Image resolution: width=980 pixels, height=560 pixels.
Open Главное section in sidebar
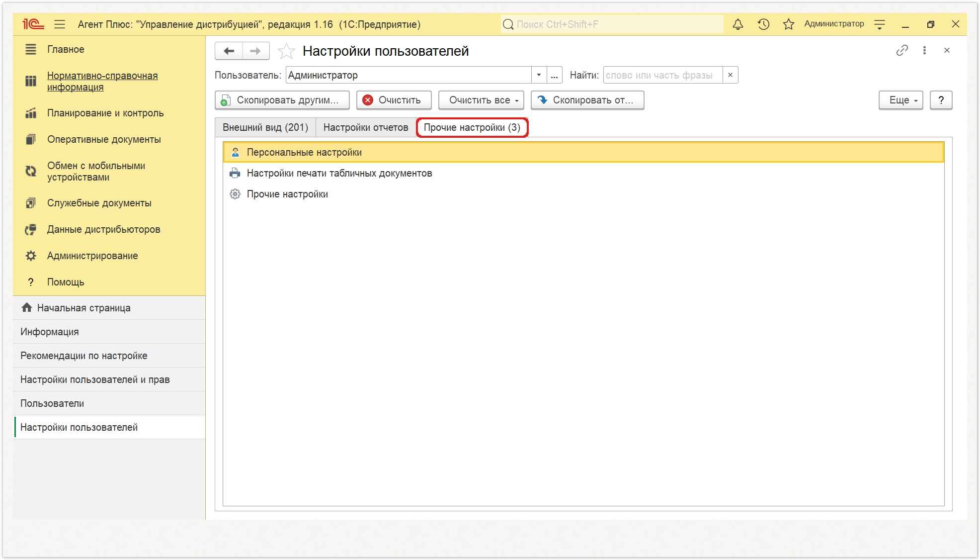coord(66,49)
